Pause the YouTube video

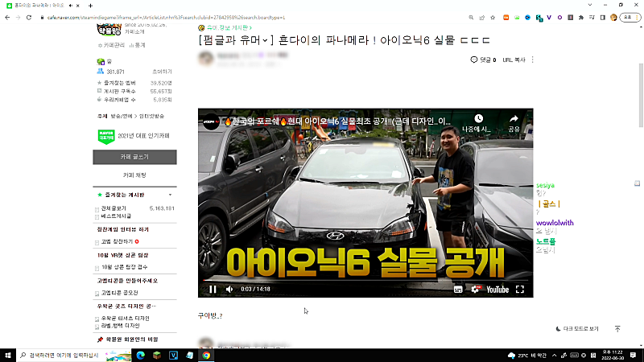[x=213, y=290]
